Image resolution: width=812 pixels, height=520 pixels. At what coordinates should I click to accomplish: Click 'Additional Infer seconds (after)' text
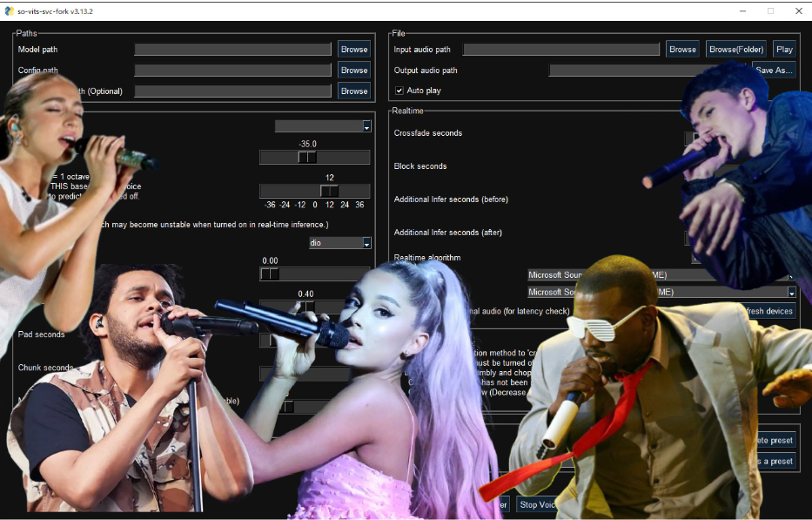[x=447, y=233]
